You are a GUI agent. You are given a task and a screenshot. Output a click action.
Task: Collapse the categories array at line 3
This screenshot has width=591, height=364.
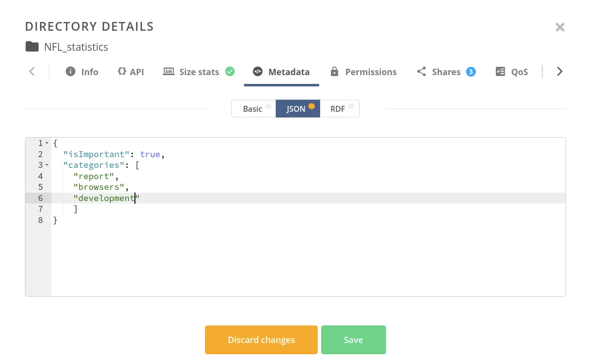pyautogui.click(x=46, y=165)
